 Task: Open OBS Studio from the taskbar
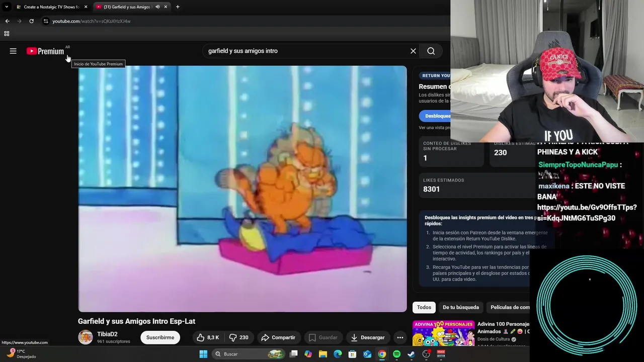[x=426, y=354]
